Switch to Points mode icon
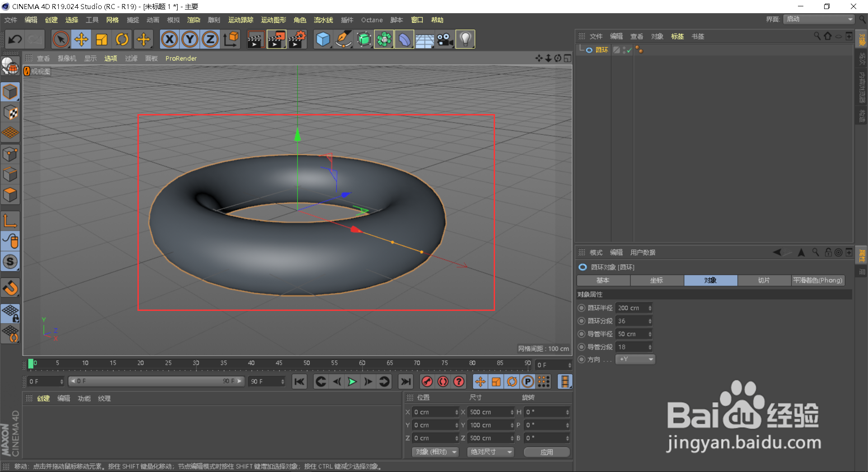Screen dimensions: 868x472 pos(10,154)
